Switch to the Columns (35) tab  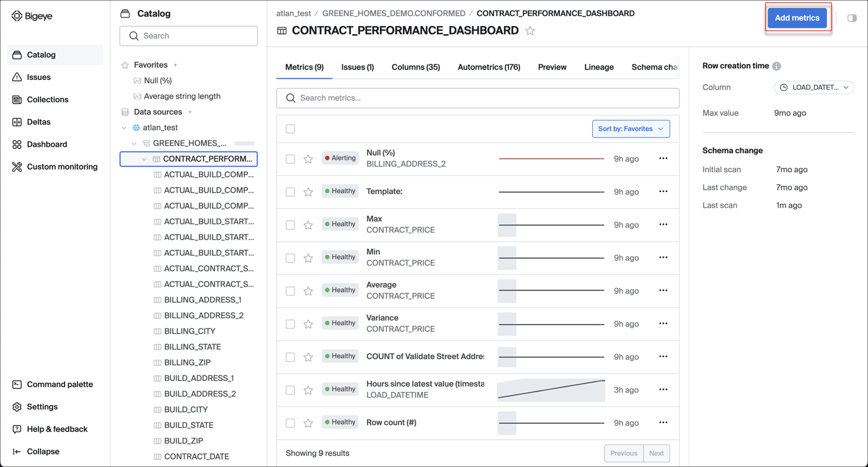[415, 67]
